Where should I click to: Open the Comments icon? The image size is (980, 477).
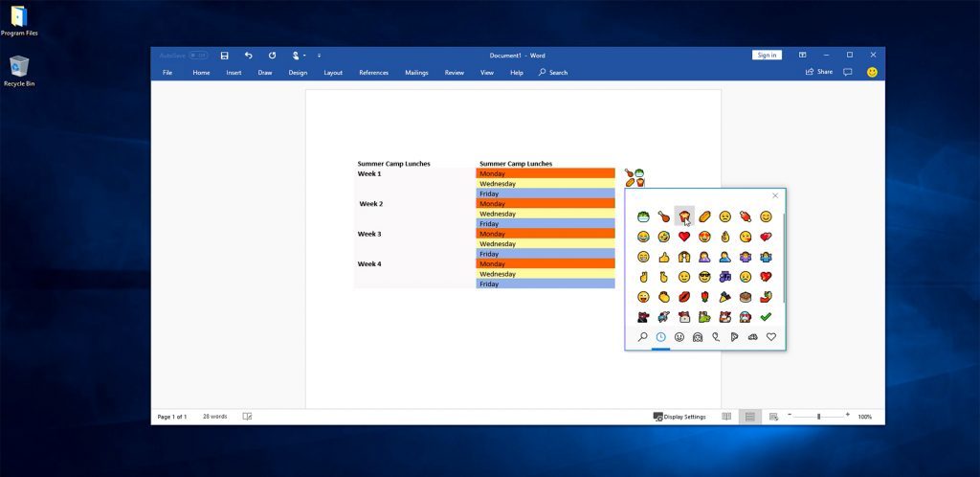pos(848,72)
